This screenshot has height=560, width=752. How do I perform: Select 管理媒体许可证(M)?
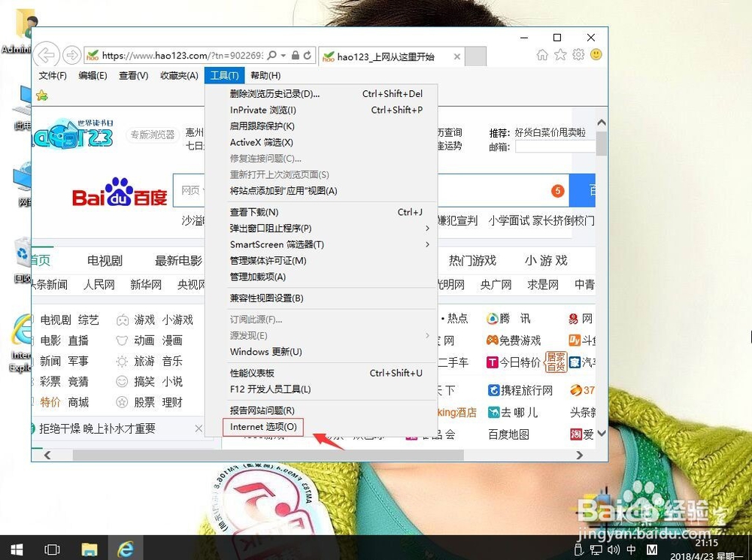(x=321, y=261)
